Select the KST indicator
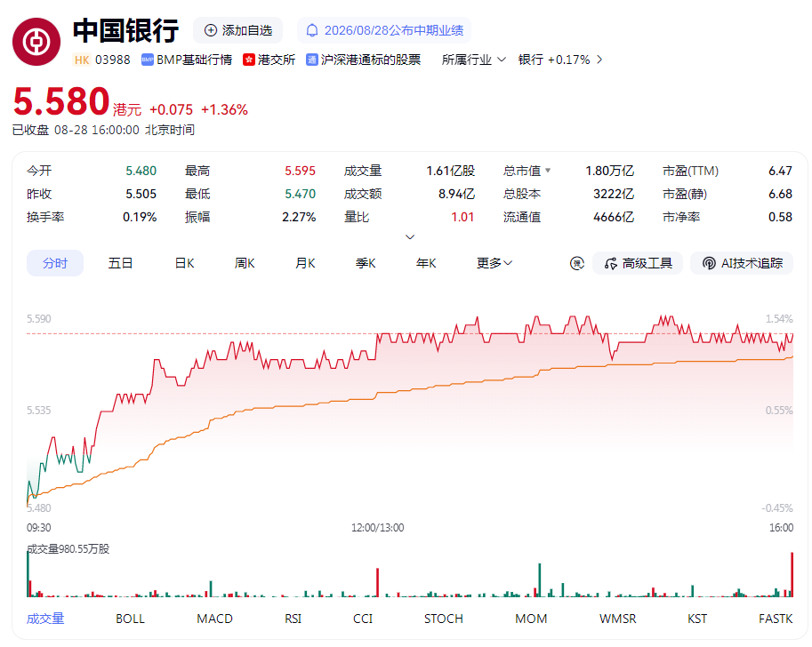Image resolution: width=812 pixels, height=647 pixels. coord(697,619)
